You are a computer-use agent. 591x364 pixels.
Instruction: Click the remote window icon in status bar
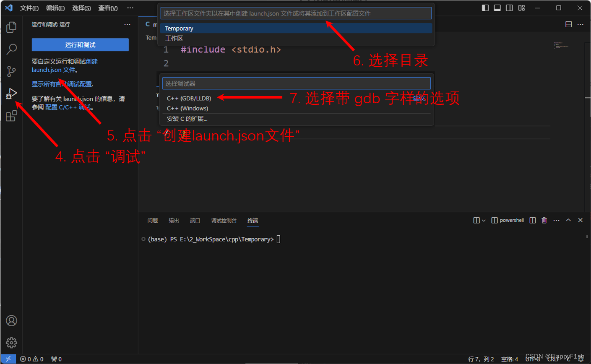[8, 359]
